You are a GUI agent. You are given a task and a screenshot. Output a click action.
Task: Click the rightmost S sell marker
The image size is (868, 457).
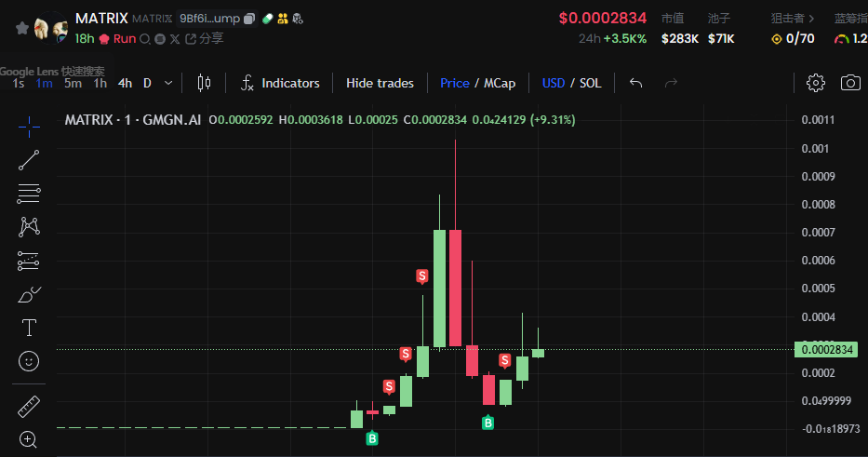[x=505, y=361]
